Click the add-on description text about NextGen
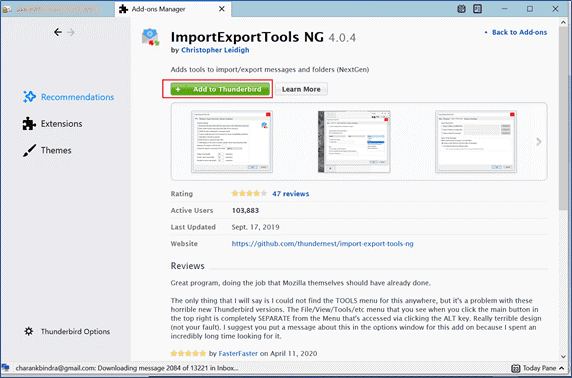 [x=270, y=69]
